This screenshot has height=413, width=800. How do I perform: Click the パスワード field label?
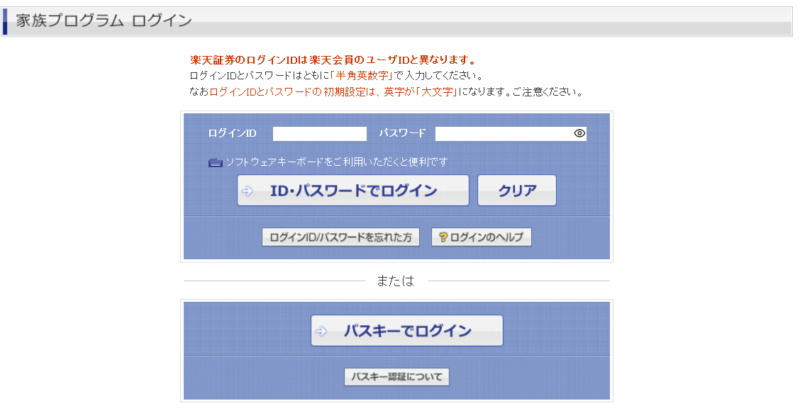point(402,133)
